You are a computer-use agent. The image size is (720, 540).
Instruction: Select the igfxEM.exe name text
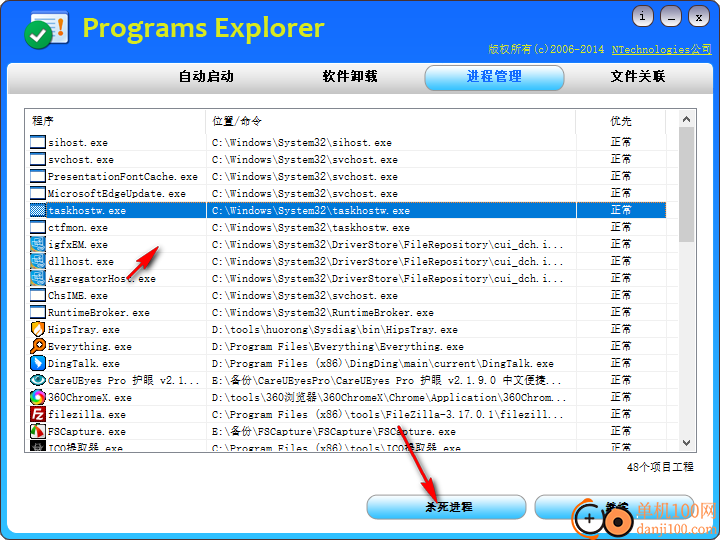click(x=78, y=244)
